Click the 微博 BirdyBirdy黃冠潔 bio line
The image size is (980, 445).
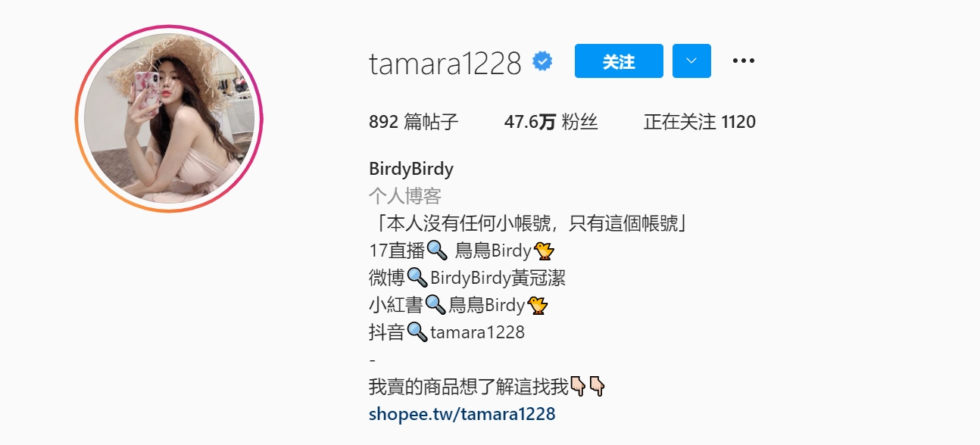click(467, 278)
